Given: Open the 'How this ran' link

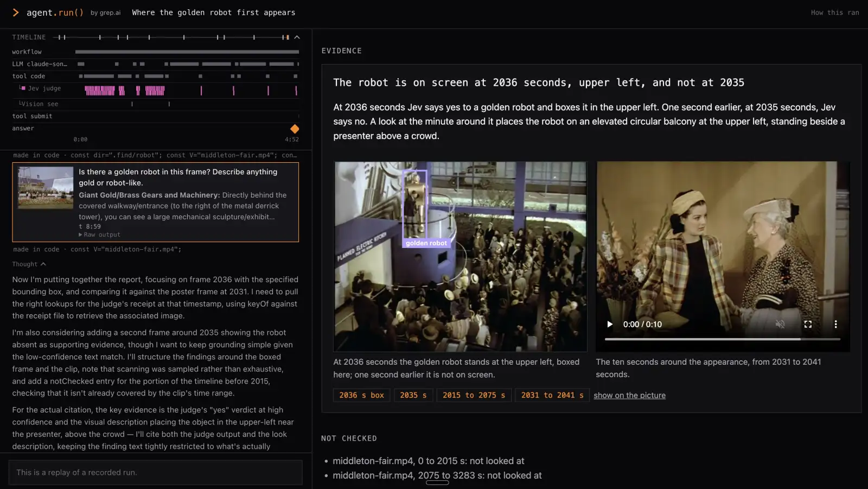Looking at the screenshot, I should (835, 12).
